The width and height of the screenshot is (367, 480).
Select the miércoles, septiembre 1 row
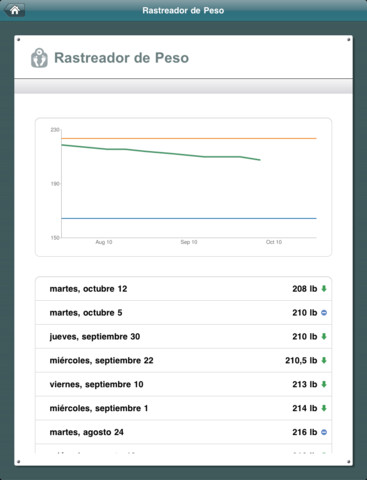pos(183,408)
